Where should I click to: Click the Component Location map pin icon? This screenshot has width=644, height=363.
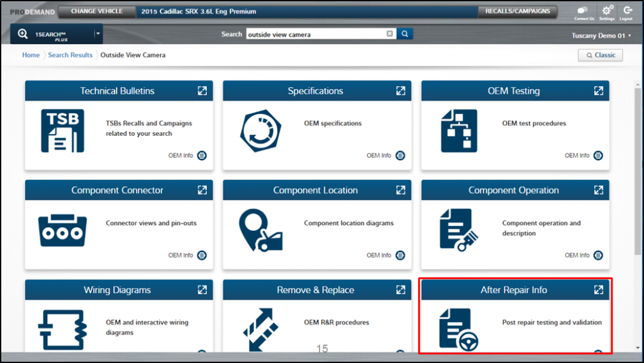point(260,230)
